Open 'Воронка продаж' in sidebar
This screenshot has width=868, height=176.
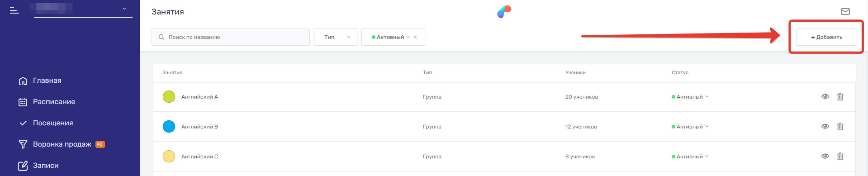tap(62, 144)
